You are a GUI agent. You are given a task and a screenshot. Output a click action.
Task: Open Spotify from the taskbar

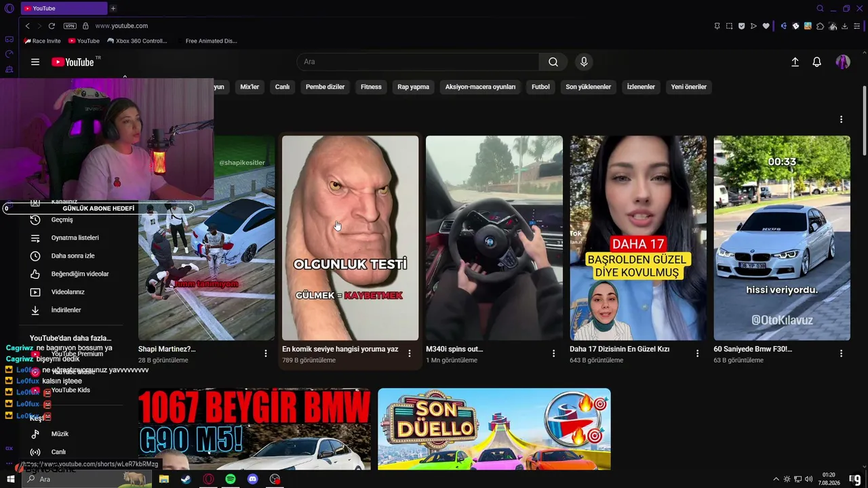point(231,479)
